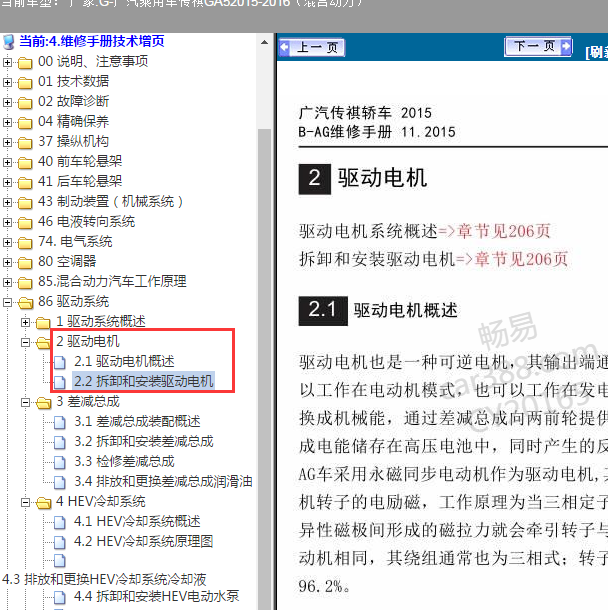Image resolution: width=608 pixels, height=610 pixels.
Task: Click page icon of '4.4 拆卸和安装HEV电动水泵'
Action: tap(60, 597)
